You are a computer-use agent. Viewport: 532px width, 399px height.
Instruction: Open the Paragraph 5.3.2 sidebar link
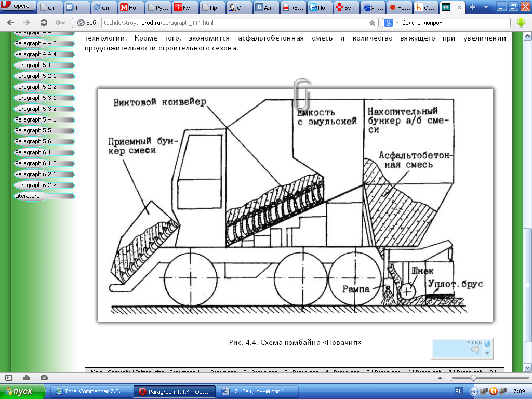(x=44, y=109)
